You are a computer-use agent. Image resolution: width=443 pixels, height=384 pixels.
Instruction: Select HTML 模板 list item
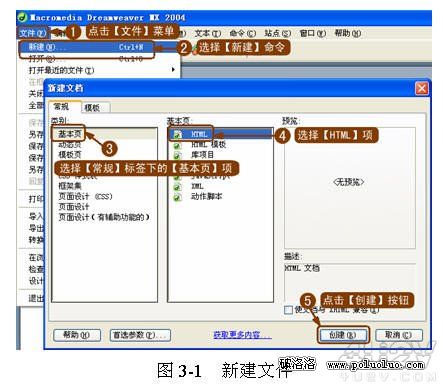209,145
